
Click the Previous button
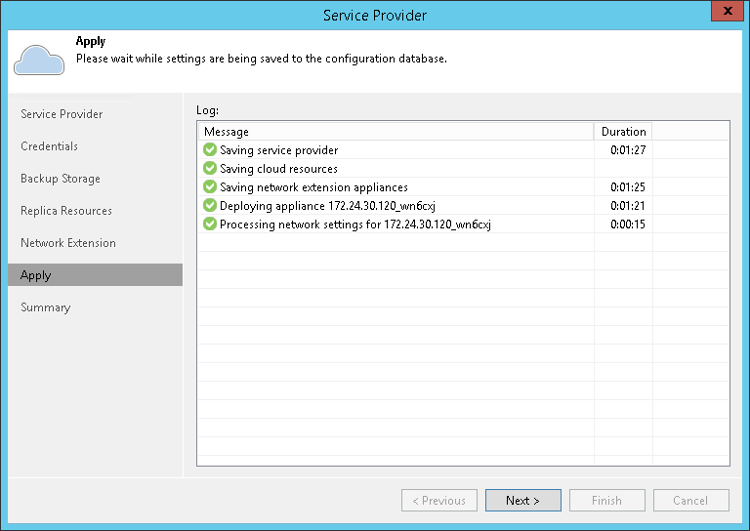coord(438,500)
